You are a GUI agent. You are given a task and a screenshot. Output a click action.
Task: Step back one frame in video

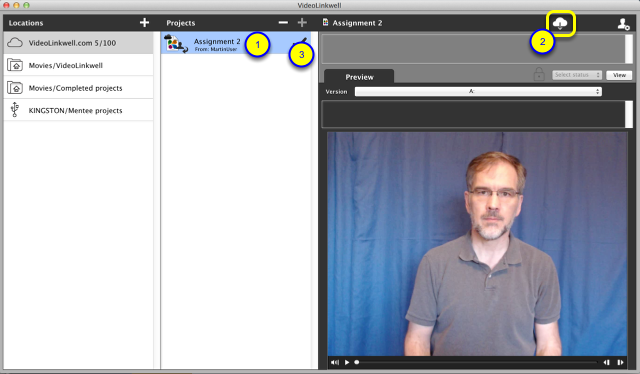coord(607,362)
